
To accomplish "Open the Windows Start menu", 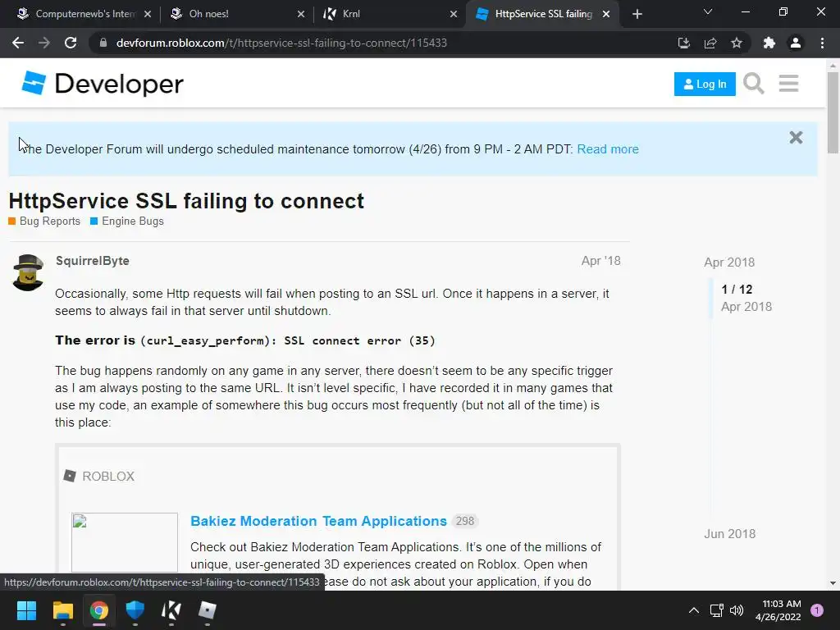I will (26, 610).
